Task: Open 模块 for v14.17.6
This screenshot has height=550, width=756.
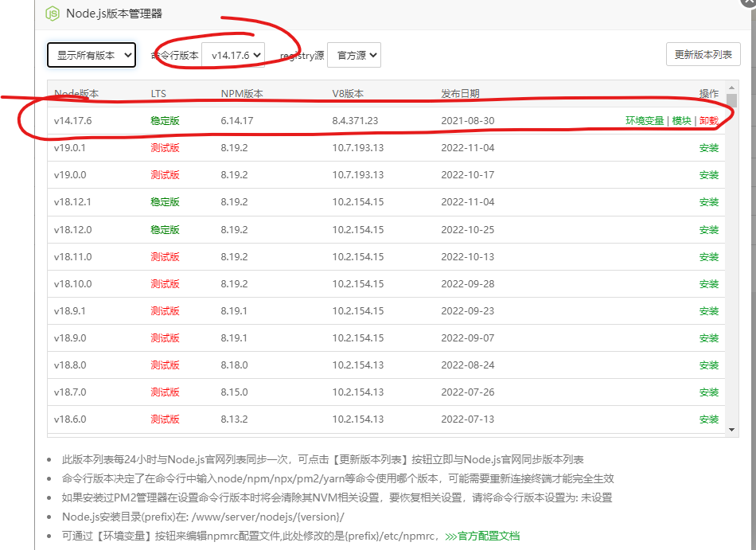Action: click(681, 120)
